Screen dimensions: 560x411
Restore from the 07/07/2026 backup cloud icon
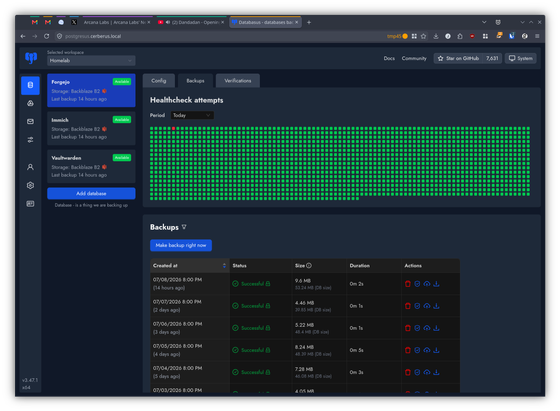tap(426, 306)
